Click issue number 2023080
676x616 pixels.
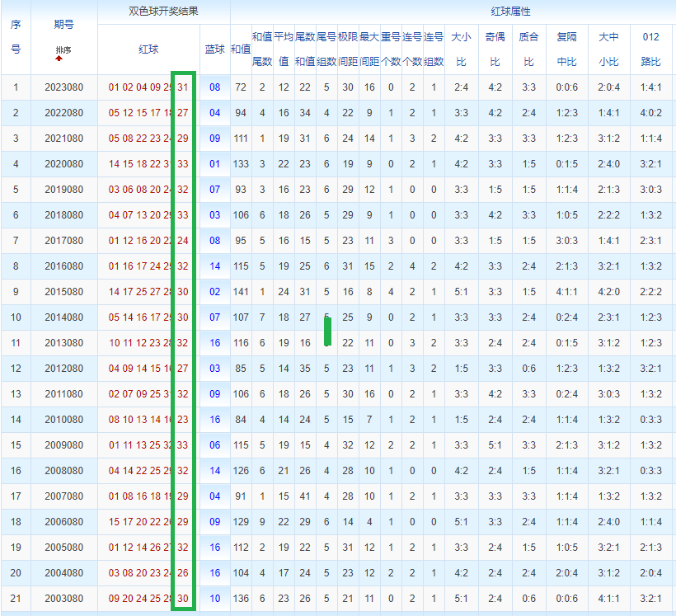click(x=63, y=87)
